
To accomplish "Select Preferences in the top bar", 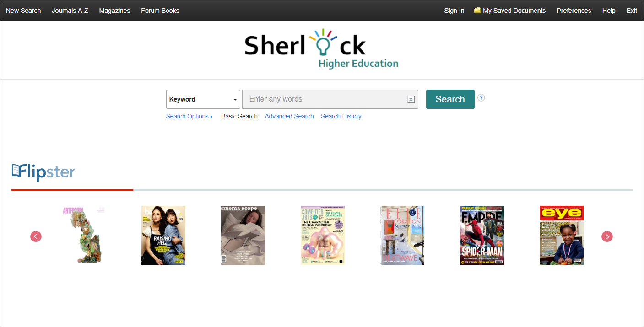I will coord(574,10).
